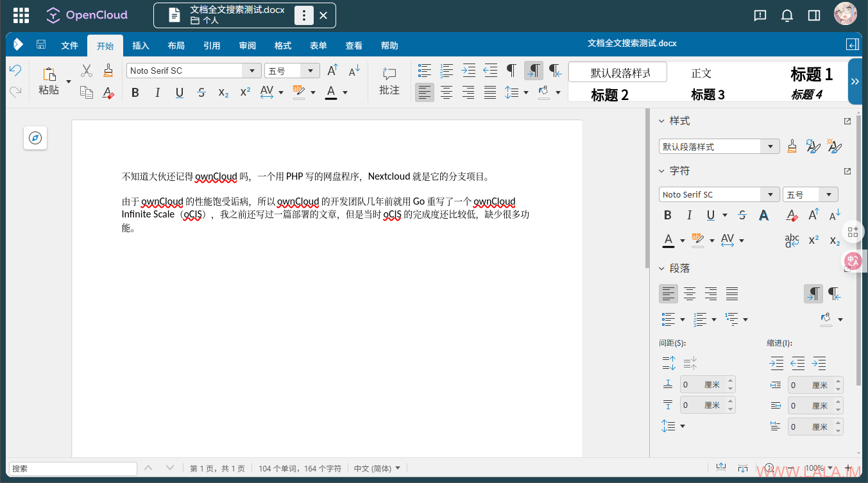Screen dimensions: 868x483
Task: Enable center alignment in ribbon
Action: tap(447, 92)
